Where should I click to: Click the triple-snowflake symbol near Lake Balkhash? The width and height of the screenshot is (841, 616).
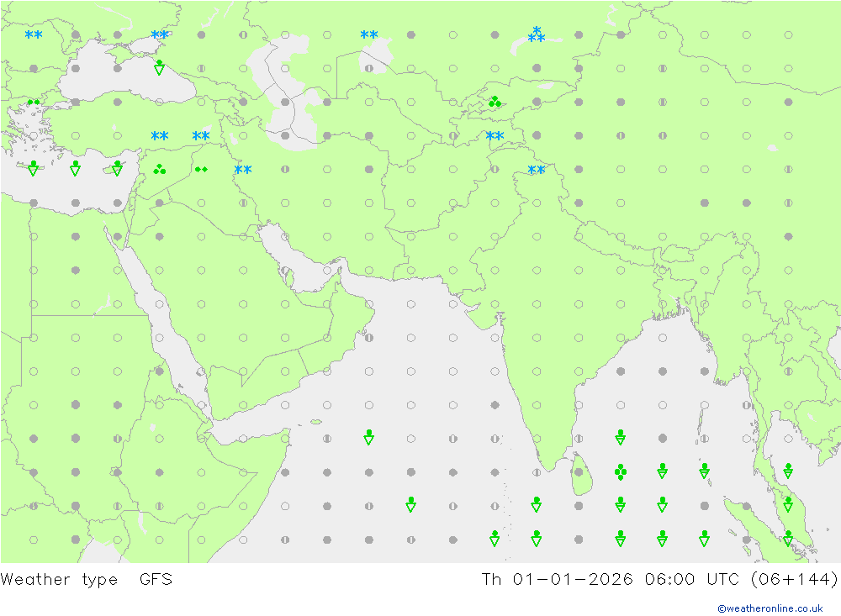click(537, 34)
